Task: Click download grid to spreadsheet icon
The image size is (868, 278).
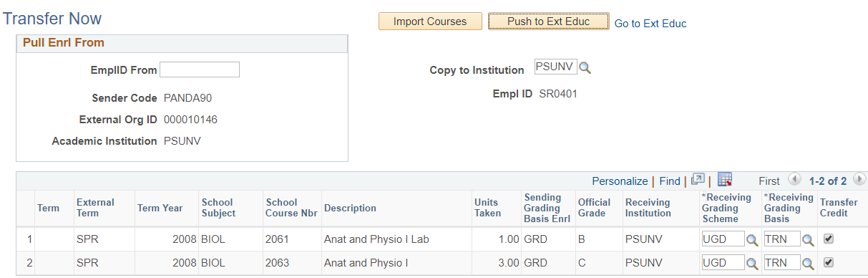Action: (724, 180)
